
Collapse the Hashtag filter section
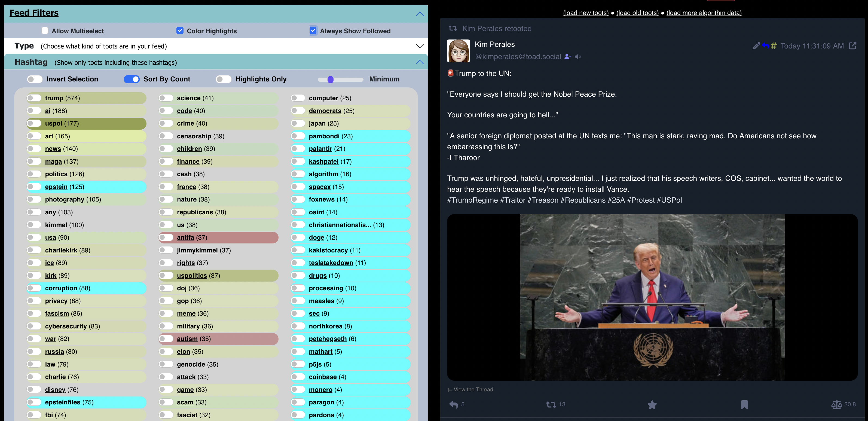[419, 62]
